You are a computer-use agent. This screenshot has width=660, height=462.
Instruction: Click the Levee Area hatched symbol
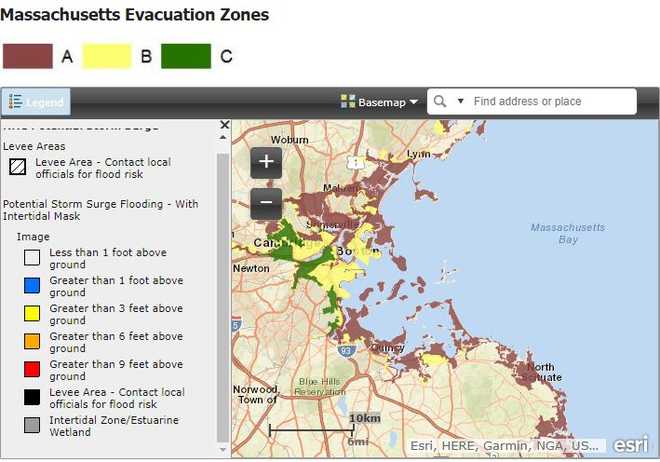[17, 167]
